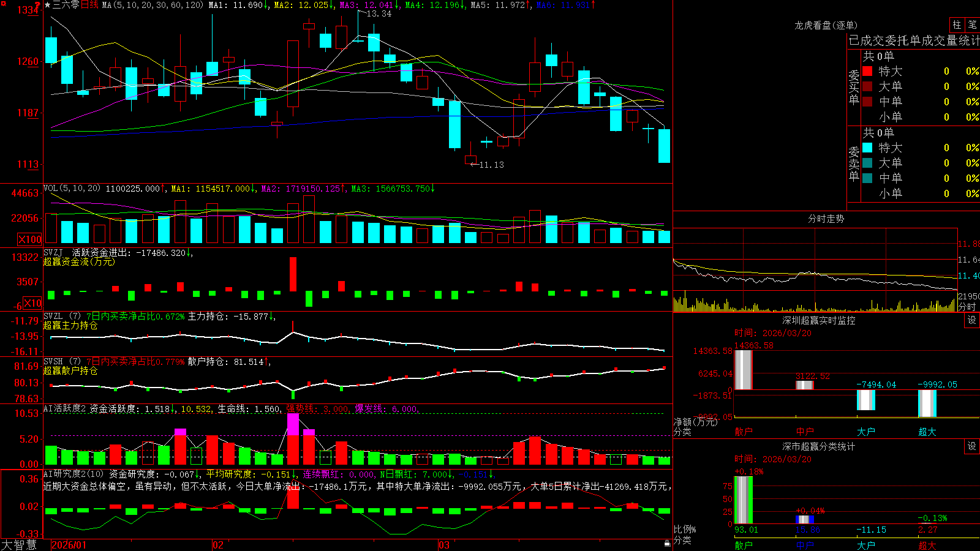Viewport: 980px width, 551px height.
Task: Open 设 settings for 深市超赢分类统计
Action: [x=972, y=446]
